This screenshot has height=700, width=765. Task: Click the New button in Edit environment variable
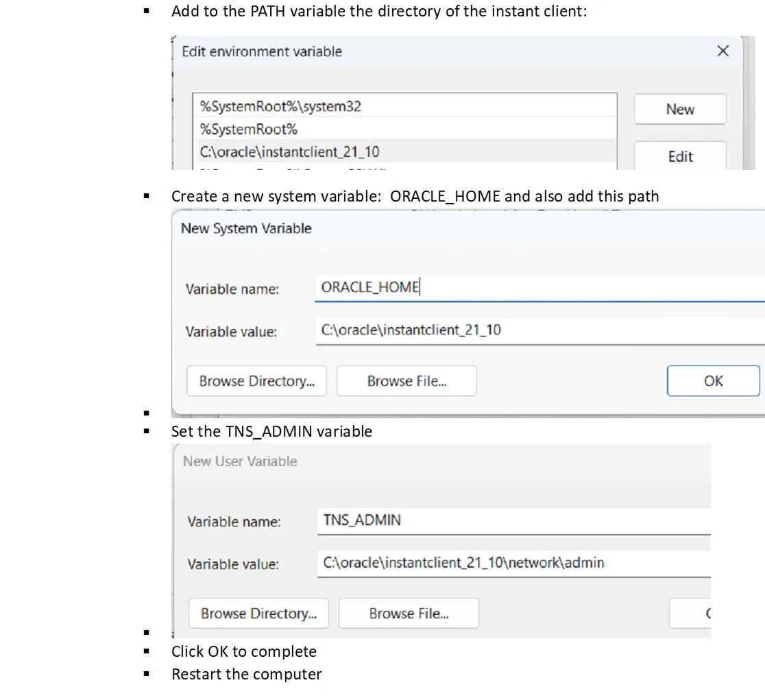coord(679,109)
